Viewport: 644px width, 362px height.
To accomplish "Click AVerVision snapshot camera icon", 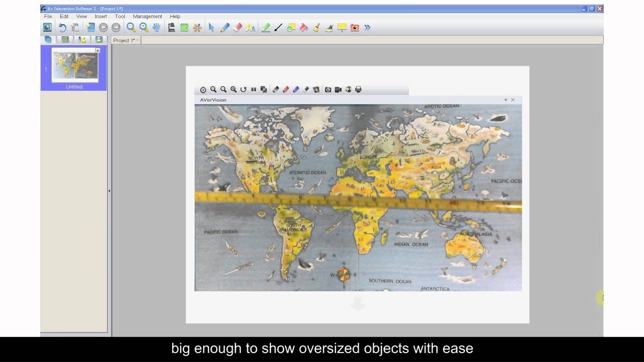I will [x=328, y=89].
